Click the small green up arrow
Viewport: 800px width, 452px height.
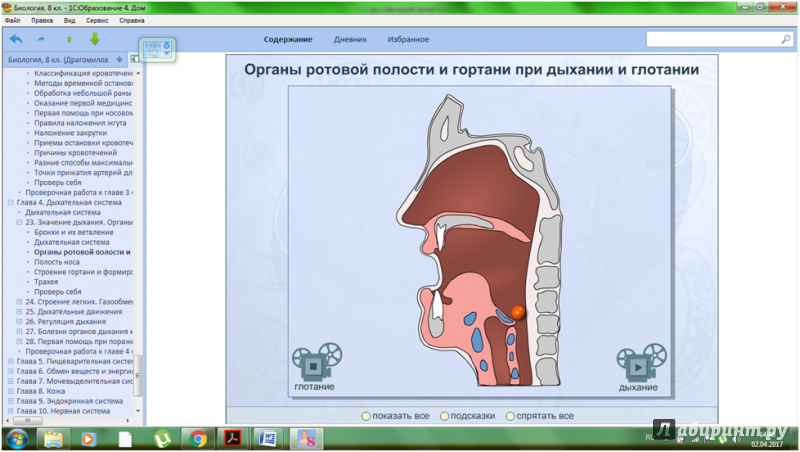coord(69,39)
